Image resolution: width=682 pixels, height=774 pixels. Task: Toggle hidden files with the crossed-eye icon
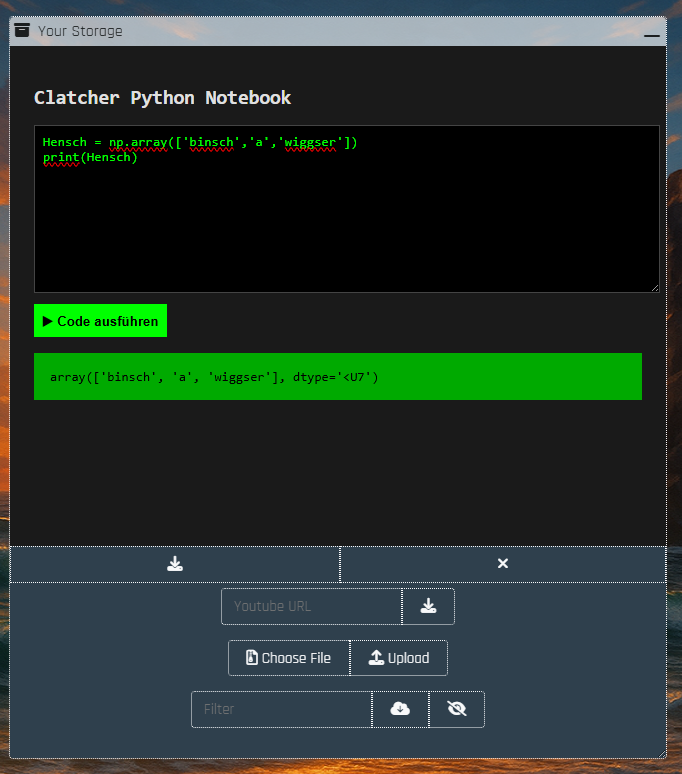[457, 709]
